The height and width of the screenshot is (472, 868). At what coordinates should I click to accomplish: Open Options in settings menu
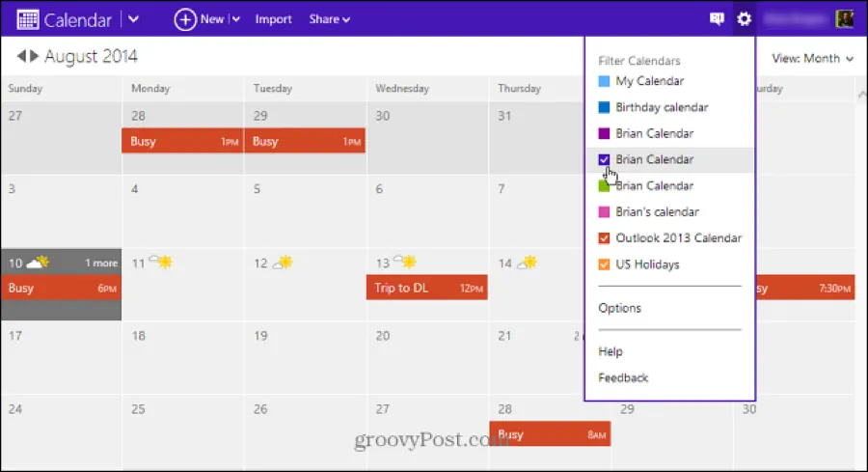tap(619, 308)
